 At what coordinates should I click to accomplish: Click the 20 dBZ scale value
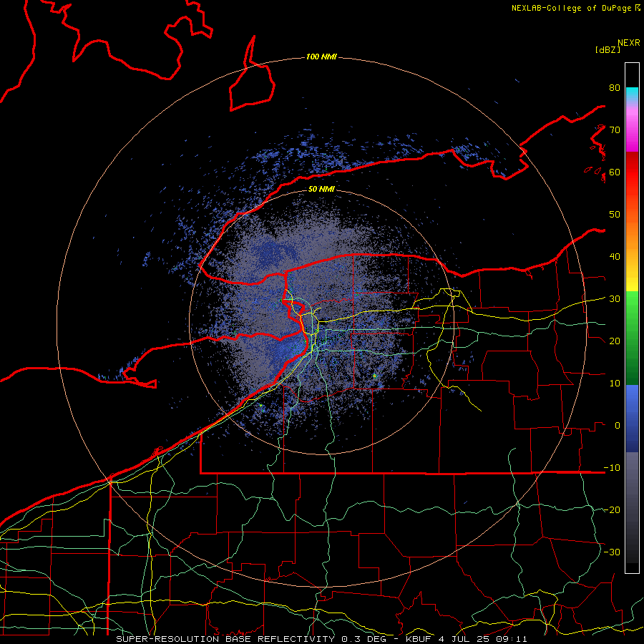615,341
